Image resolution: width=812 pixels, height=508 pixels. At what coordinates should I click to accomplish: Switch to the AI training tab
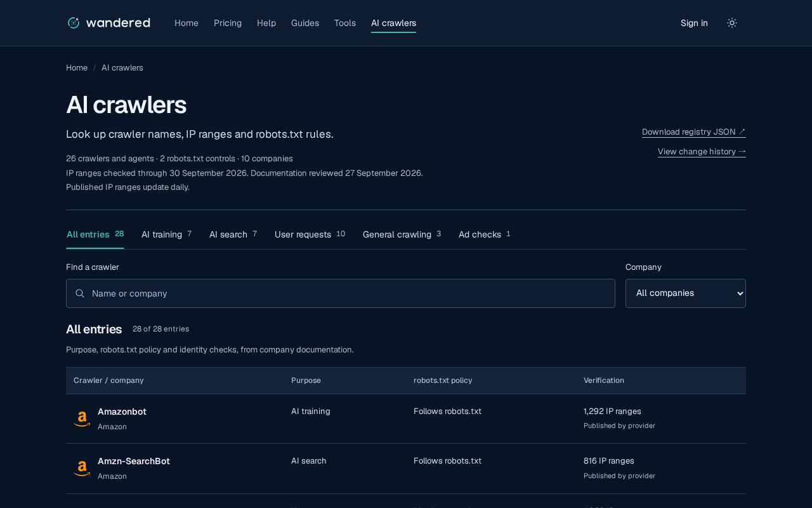(x=166, y=234)
